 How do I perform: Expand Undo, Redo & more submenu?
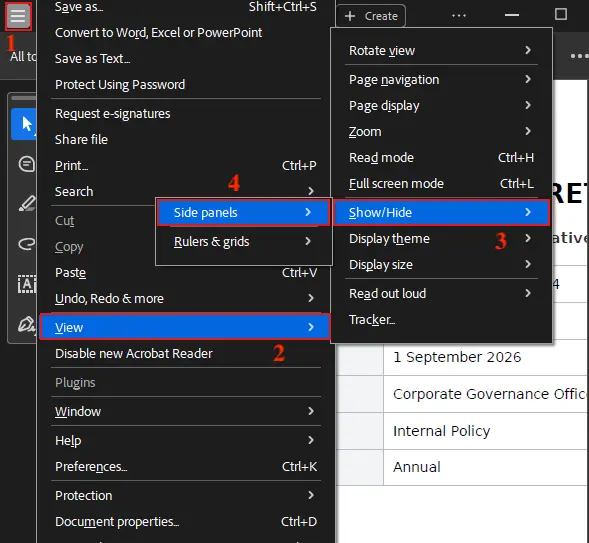tap(186, 298)
